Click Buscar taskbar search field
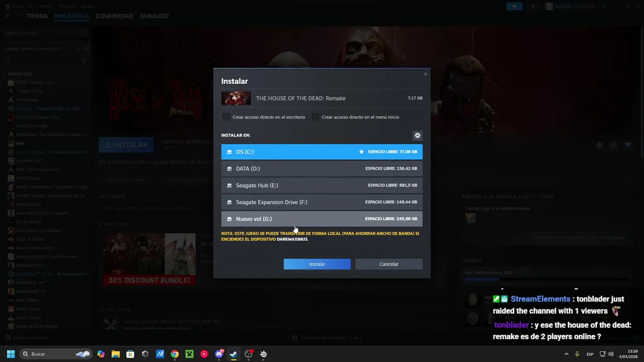The width and height of the screenshot is (644, 362). point(55,354)
